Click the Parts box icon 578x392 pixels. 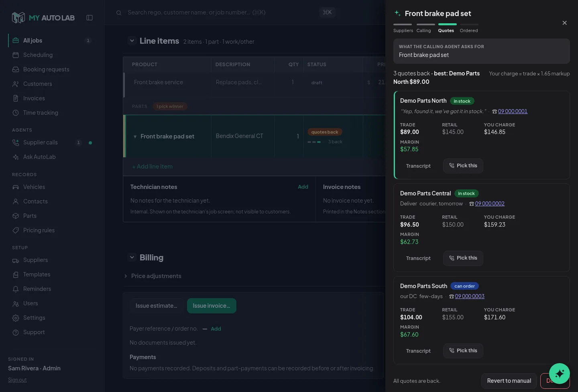[16, 216]
